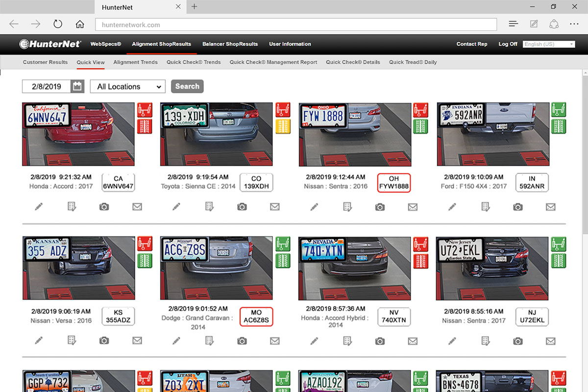
Task: Click the Search button
Action: coord(187,86)
